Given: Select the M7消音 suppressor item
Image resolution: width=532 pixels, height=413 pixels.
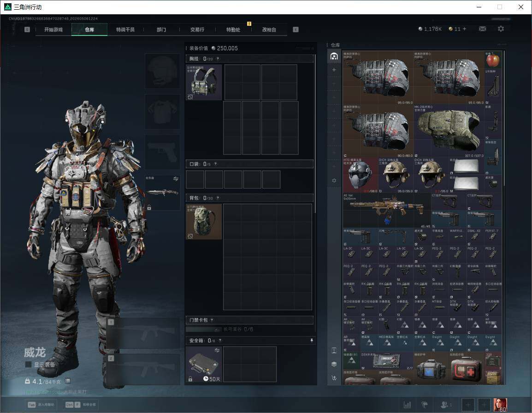Looking at the screenshot, I should click(440, 307).
